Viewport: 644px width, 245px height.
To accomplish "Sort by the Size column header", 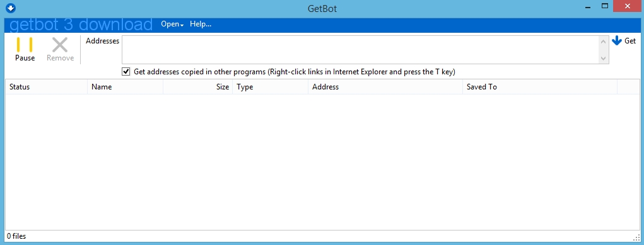I will (198, 87).
